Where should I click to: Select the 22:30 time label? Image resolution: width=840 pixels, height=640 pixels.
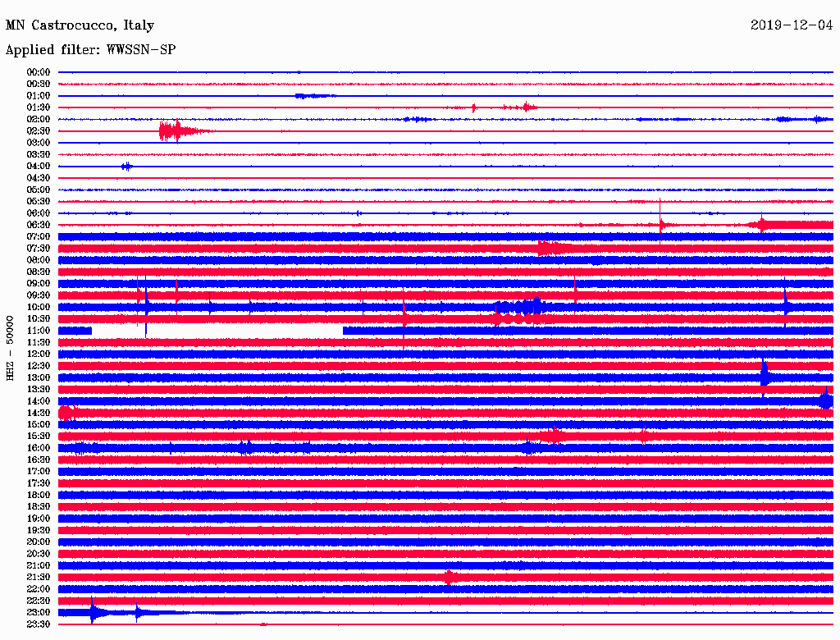click(x=39, y=601)
